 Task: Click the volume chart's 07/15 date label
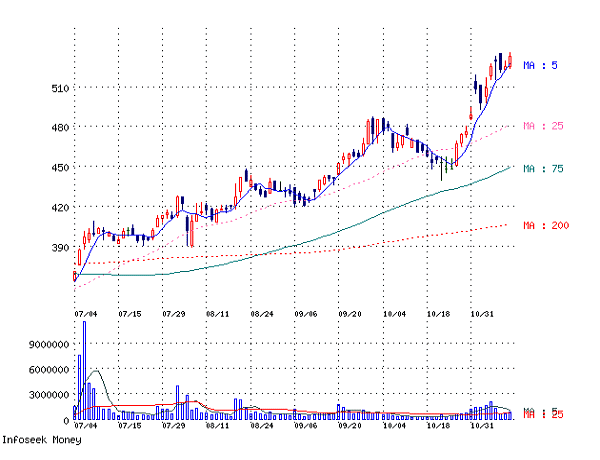[x=130, y=426]
